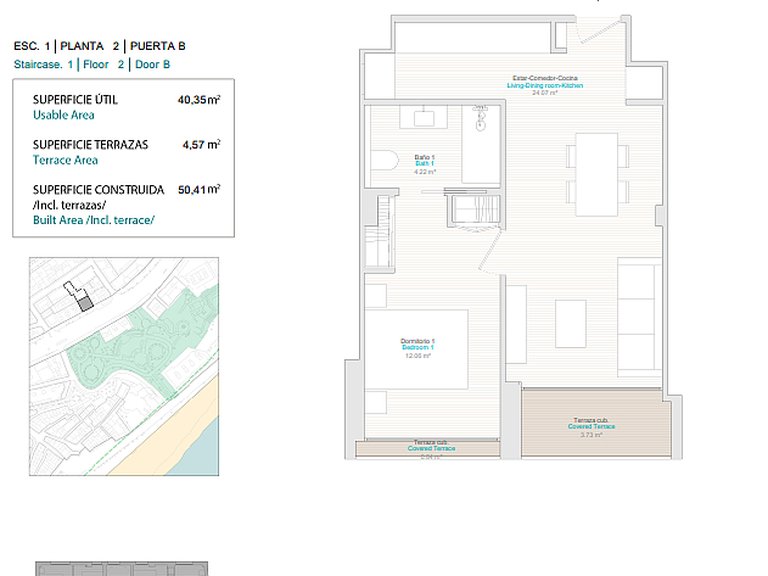
Task: Click the 'Staircase. 1' English label
Action: click(43, 64)
